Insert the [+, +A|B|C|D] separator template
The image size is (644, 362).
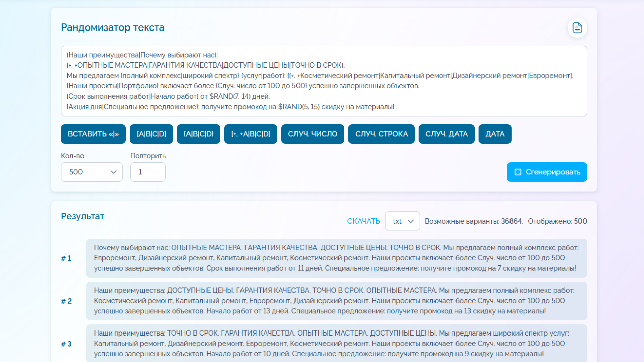pyautogui.click(x=251, y=134)
